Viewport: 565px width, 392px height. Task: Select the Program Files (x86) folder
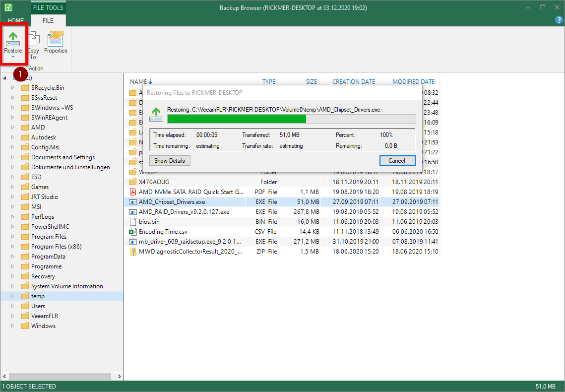pos(56,247)
